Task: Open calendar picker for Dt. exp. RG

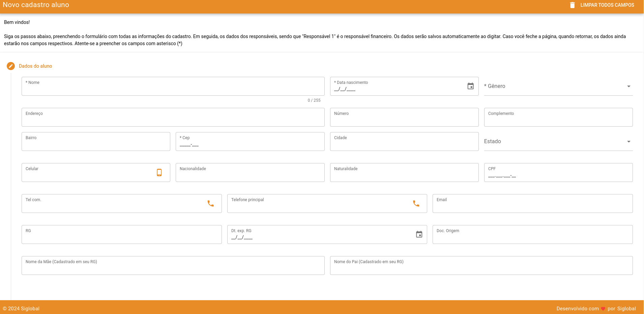Action: [419, 234]
